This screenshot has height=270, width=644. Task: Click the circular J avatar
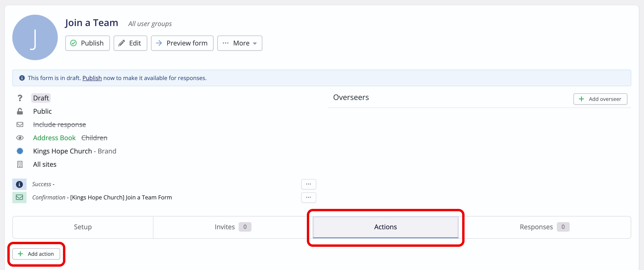(35, 37)
